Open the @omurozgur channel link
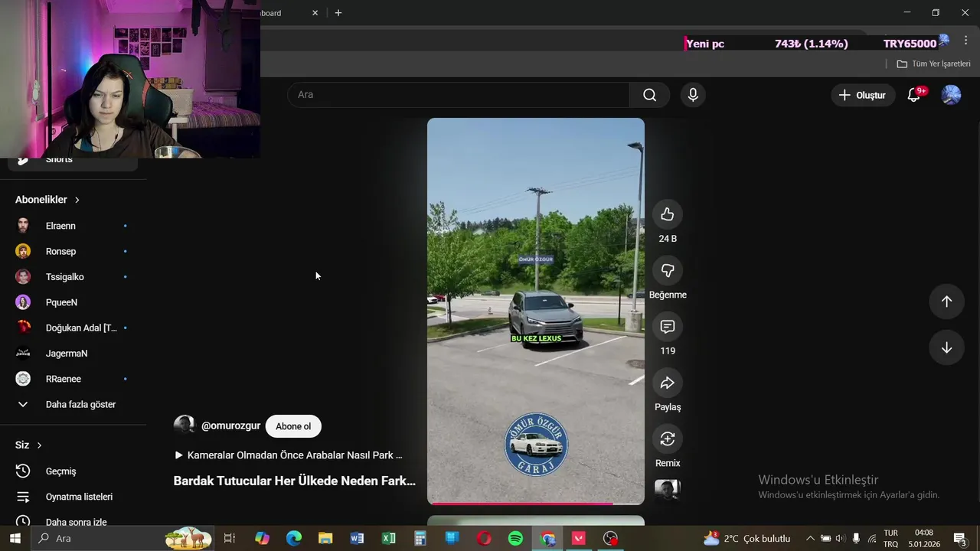 pos(230,426)
